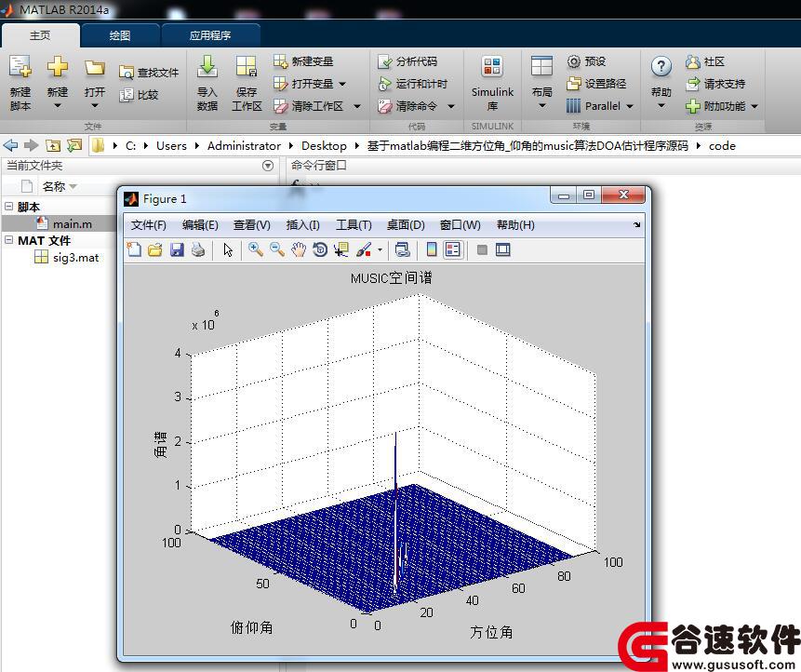Image resolution: width=801 pixels, height=672 pixels.
Task: Click Print Figure icon in Figure 1
Action: 198,249
